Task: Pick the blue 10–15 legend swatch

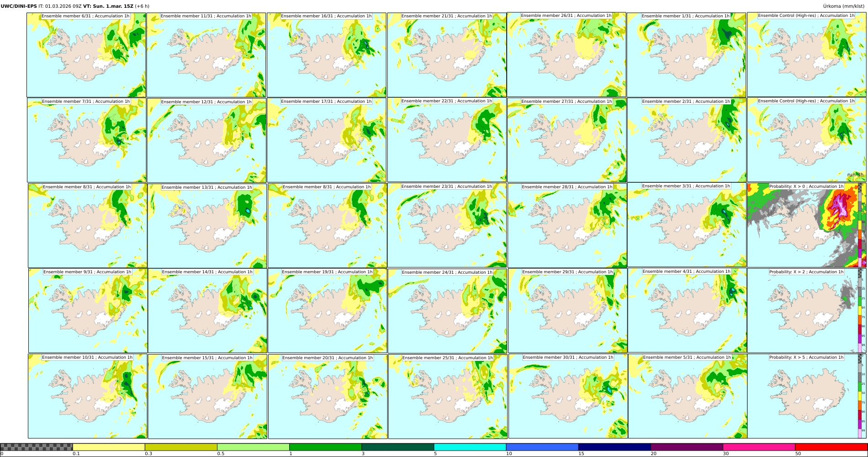Action: [542, 447]
